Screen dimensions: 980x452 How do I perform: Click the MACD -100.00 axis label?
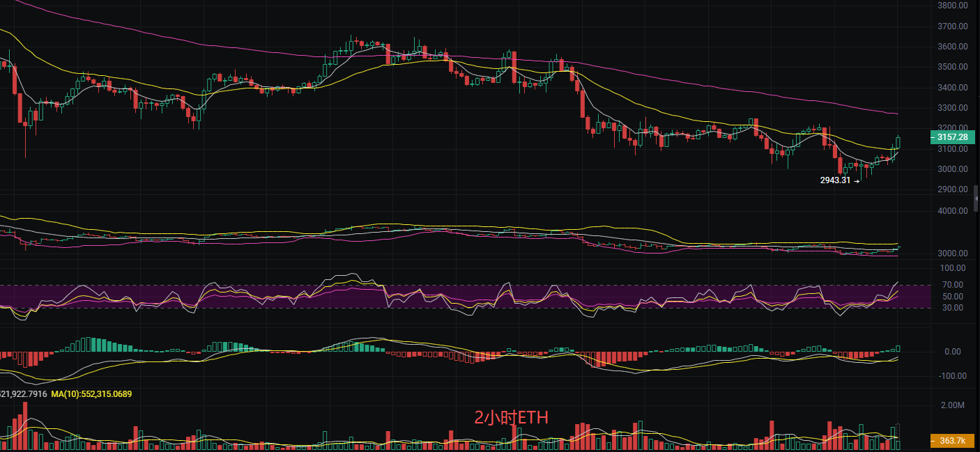pyautogui.click(x=952, y=376)
